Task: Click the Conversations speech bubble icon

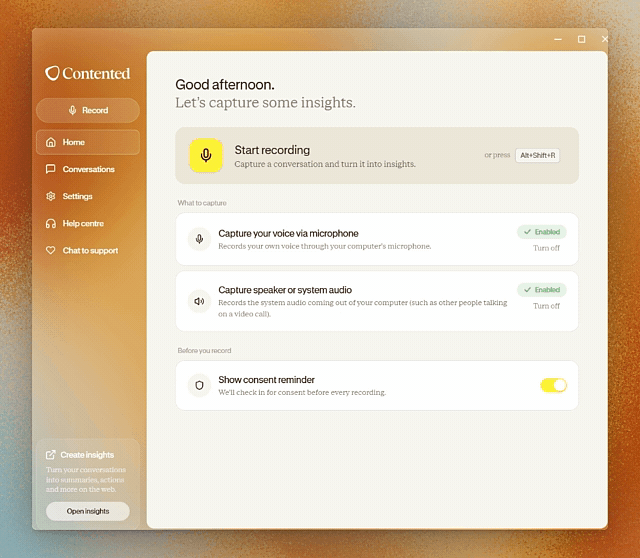Action: tap(51, 169)
